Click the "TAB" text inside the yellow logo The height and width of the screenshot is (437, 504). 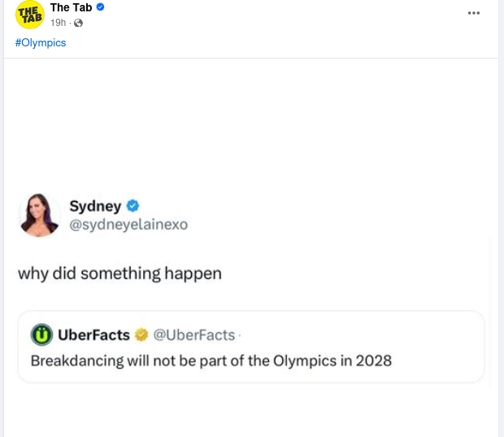pyautogui.click(x=29, y=19)
